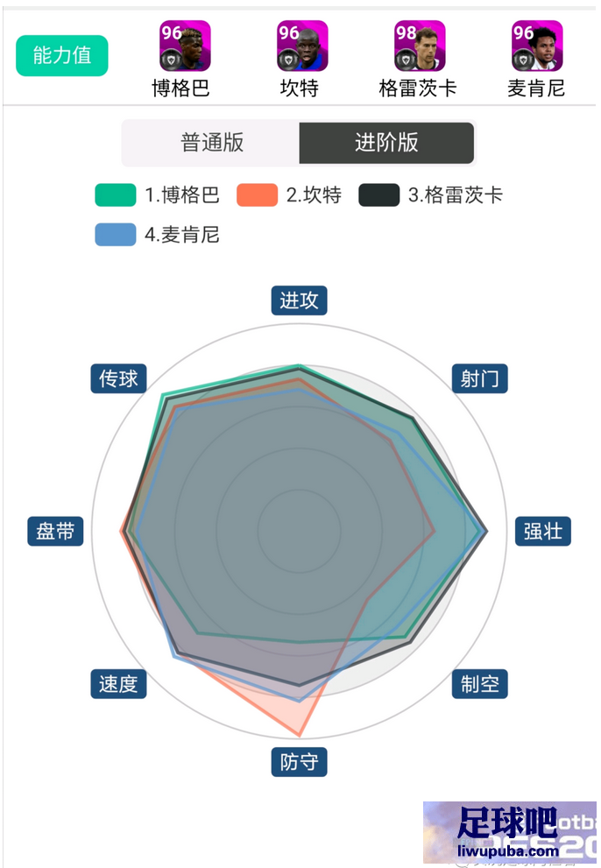Select the 传球 radar axis label
Viewport: 601px width, 868px height.
tap(118, 378)
